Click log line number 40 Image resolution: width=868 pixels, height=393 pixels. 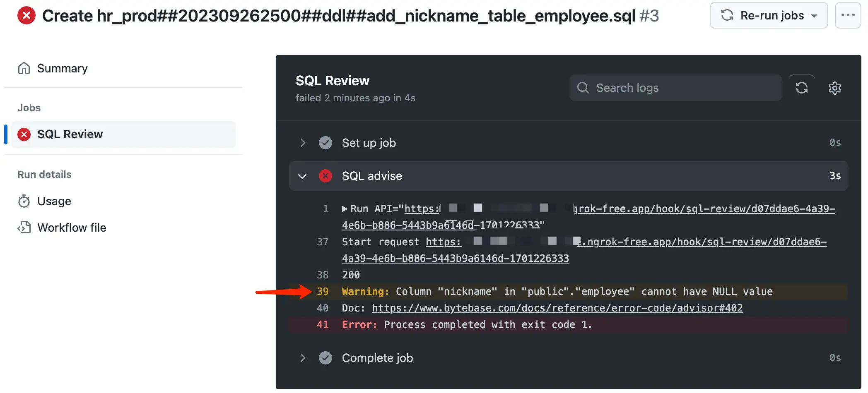(x=323, y=308)
